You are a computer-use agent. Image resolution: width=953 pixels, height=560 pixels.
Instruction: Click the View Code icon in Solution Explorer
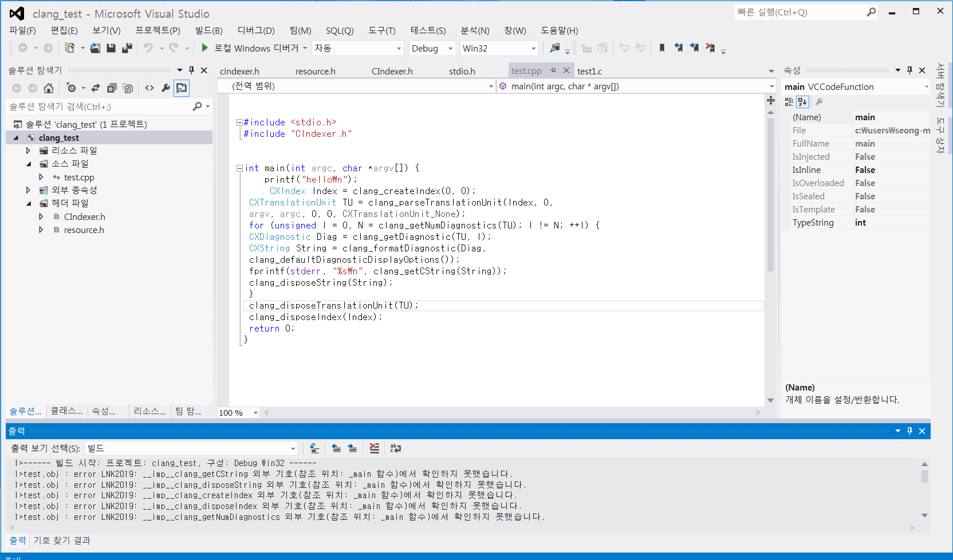(149, 88)
